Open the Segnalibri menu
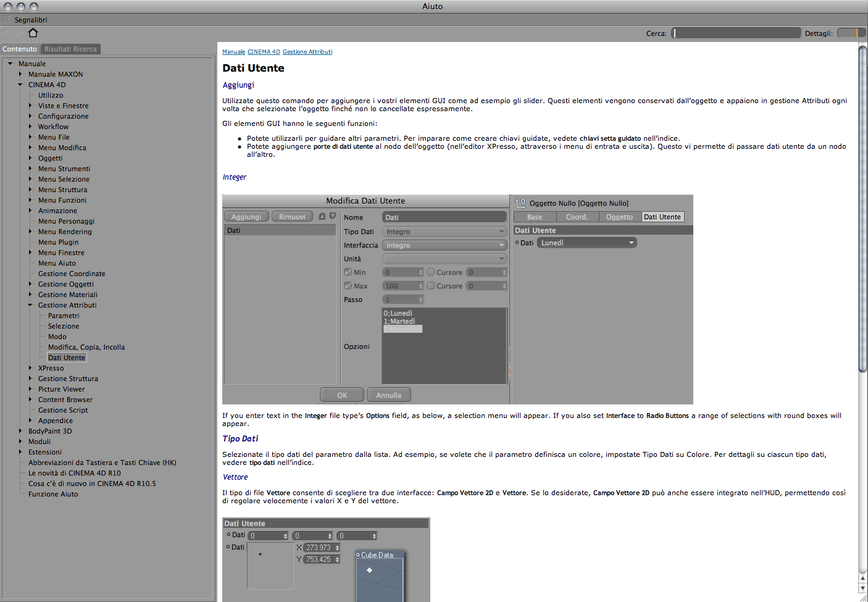This screenshot has width=868, height=602. click(31, 20)
